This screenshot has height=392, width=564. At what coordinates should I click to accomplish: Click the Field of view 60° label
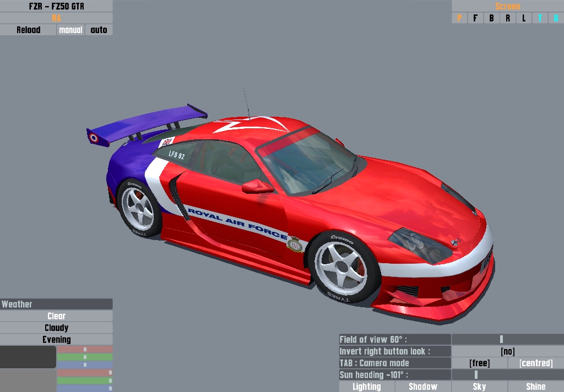tap(395, 340)
